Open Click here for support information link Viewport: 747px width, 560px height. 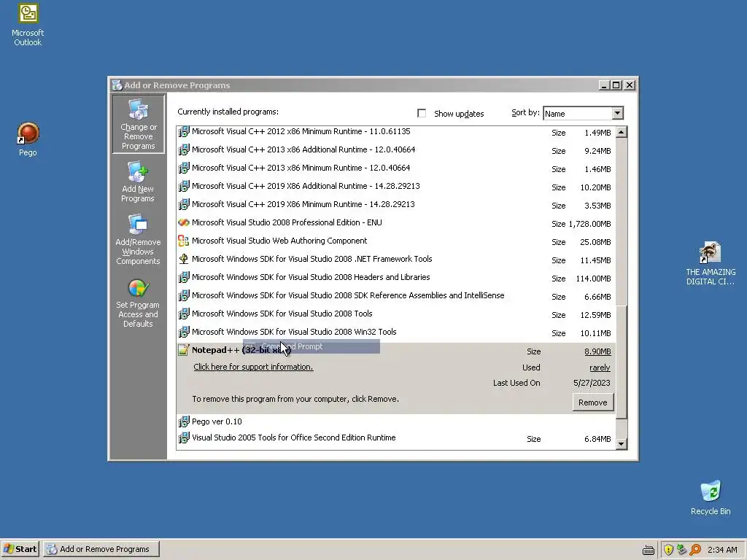[x=253, y=367]
